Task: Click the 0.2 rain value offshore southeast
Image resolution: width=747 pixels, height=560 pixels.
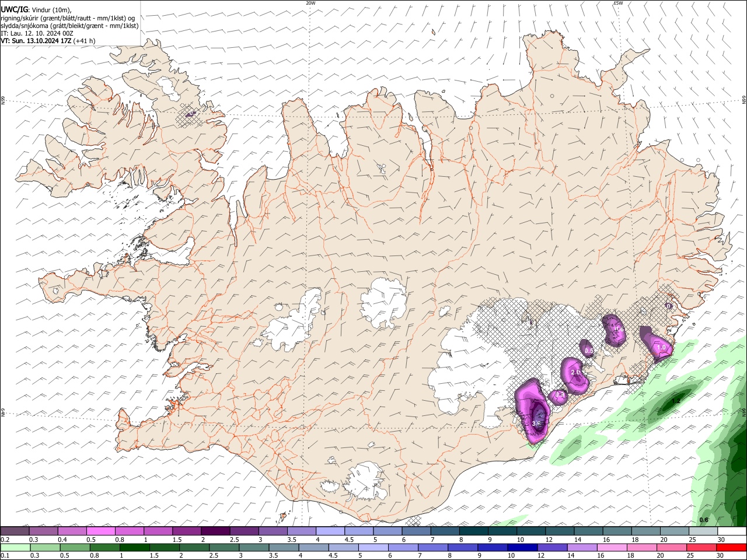Action: pyautogui.click(x=676, y=401)
